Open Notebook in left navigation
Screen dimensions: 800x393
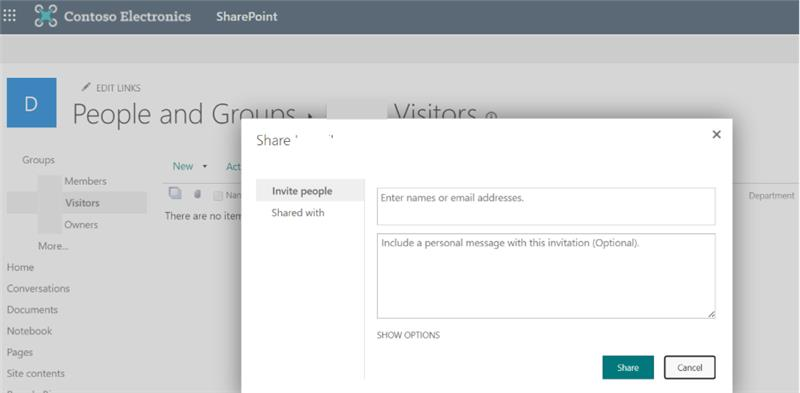tap(30, 331)
